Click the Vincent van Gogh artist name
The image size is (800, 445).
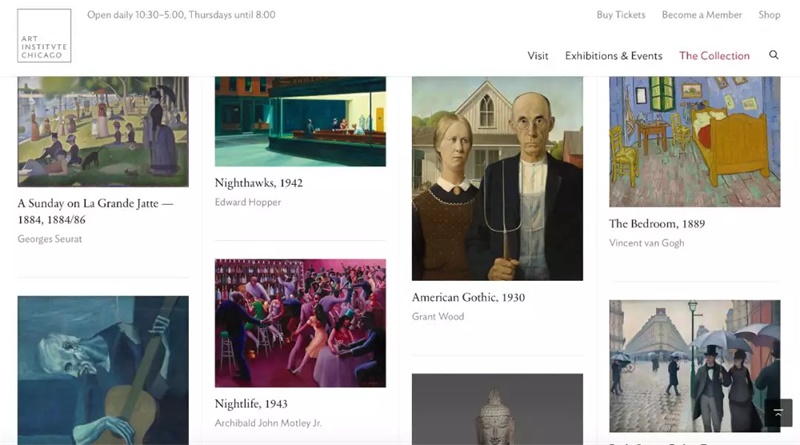coord(646,243)
